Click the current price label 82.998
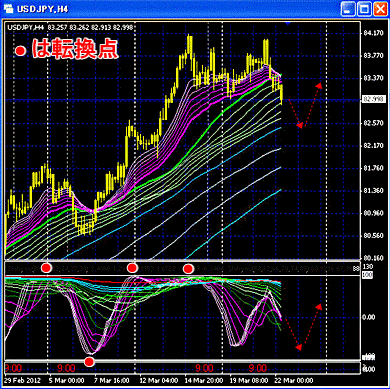Image resolution: width=390 pixels, height=389 pixels. pos(374,99)
